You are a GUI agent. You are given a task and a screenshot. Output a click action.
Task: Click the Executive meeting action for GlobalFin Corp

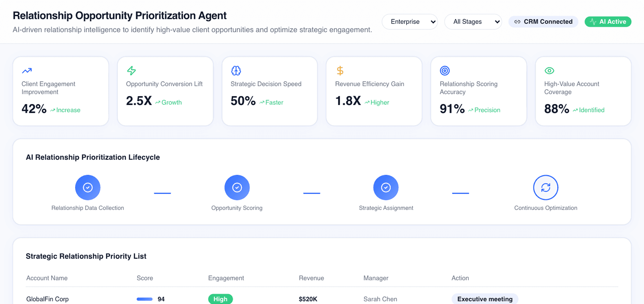(x=485, y=299)
